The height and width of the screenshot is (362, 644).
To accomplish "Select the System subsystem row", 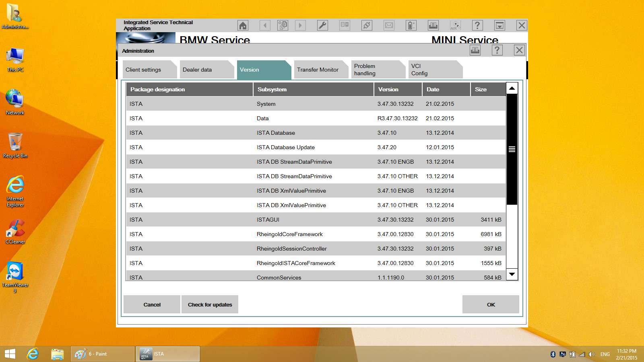I will 316,104.
